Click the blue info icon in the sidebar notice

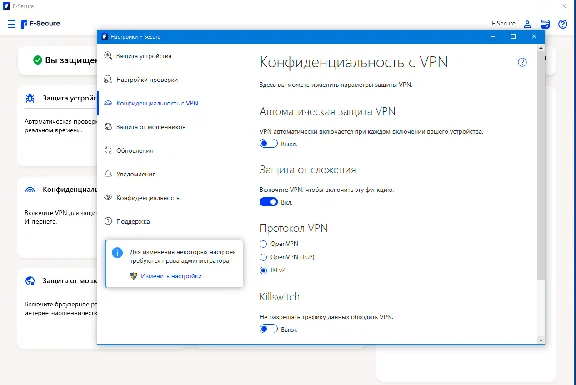pyautogui.click(x=117, y=253)
